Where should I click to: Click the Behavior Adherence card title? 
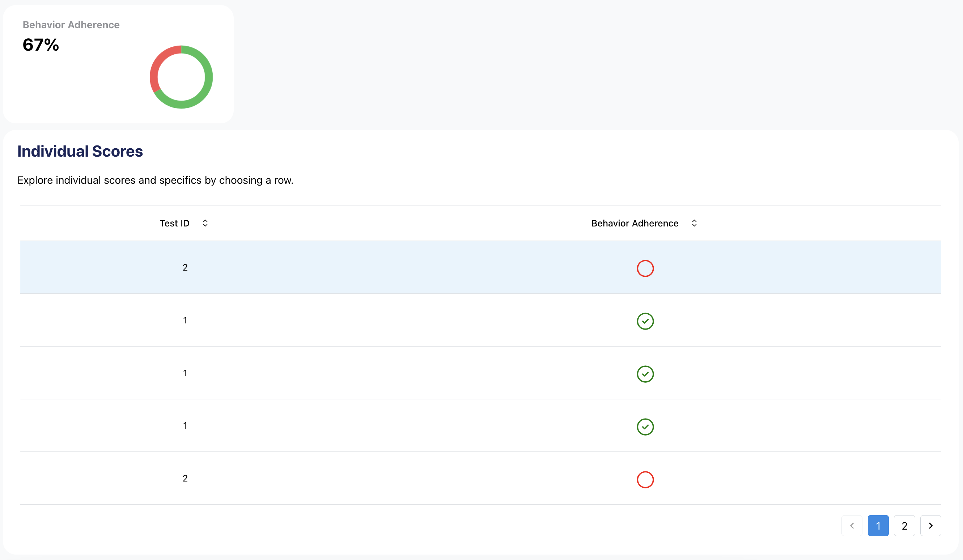click(71, 25)
